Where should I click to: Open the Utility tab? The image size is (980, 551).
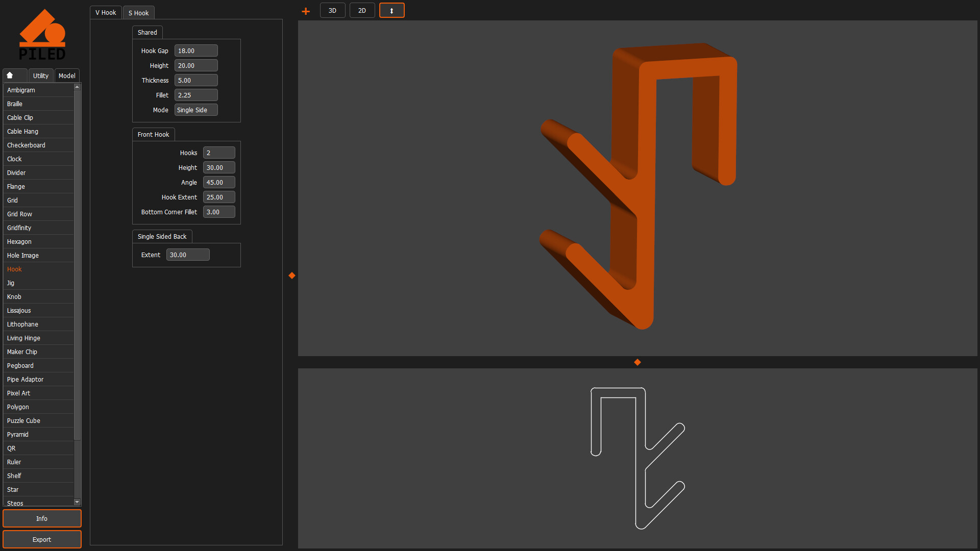[x=40, y=75]
